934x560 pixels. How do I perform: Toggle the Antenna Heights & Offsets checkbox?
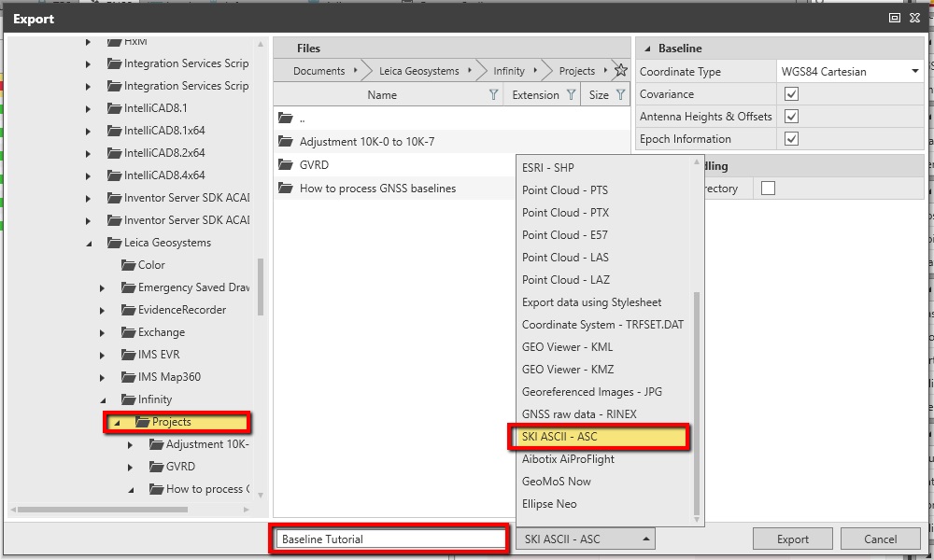click(x=791, y=117)
